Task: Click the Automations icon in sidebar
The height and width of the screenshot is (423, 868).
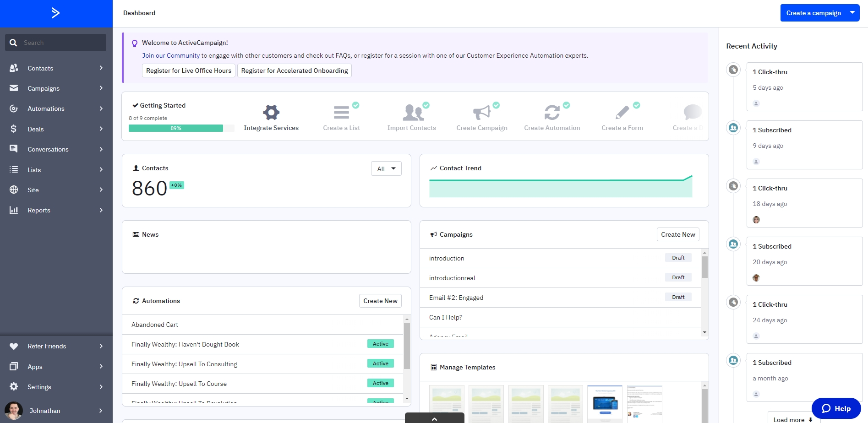Action: 14,108
